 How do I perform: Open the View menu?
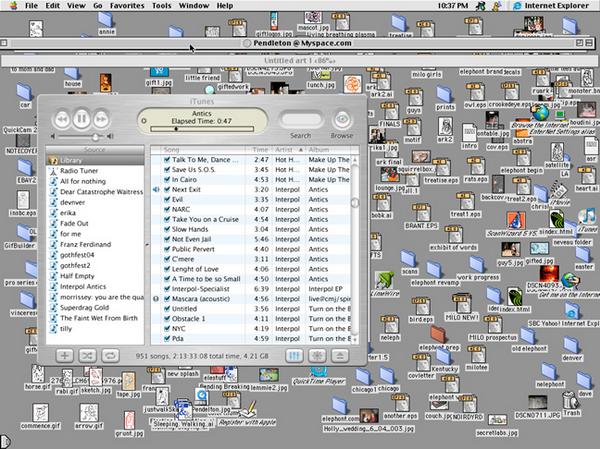pyautogui.click(x=76, y=5)
